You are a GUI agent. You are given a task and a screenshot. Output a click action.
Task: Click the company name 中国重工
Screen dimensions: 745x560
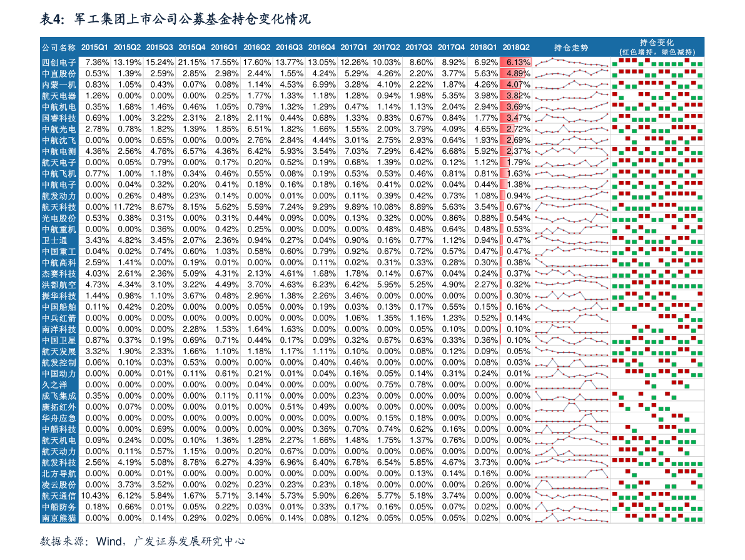(x=58, y=252)
